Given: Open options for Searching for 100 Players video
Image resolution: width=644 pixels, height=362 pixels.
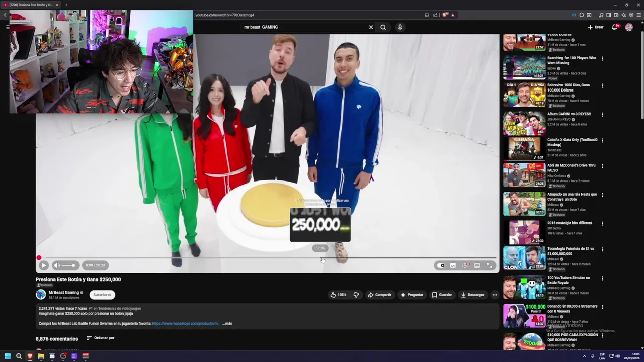Looking at the screenshot, I should click(x=602, y=59).
